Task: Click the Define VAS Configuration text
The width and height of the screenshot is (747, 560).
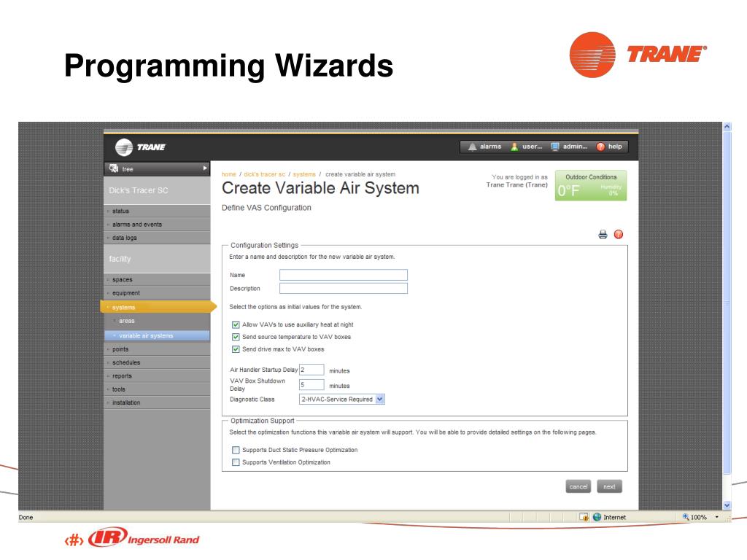Action: (266, 208)
